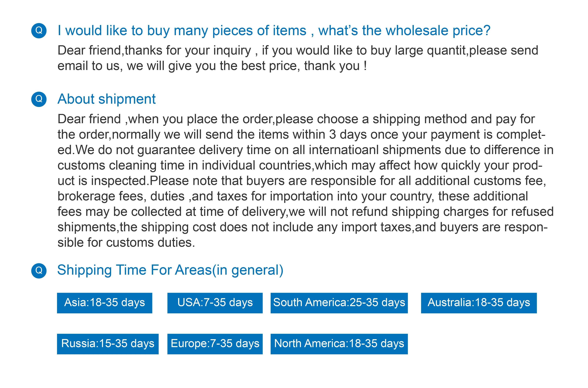Click the Q icon next to About shipment
Image resolution: width=588 pixels, height=388 pixels.
[x=39, y=99]
